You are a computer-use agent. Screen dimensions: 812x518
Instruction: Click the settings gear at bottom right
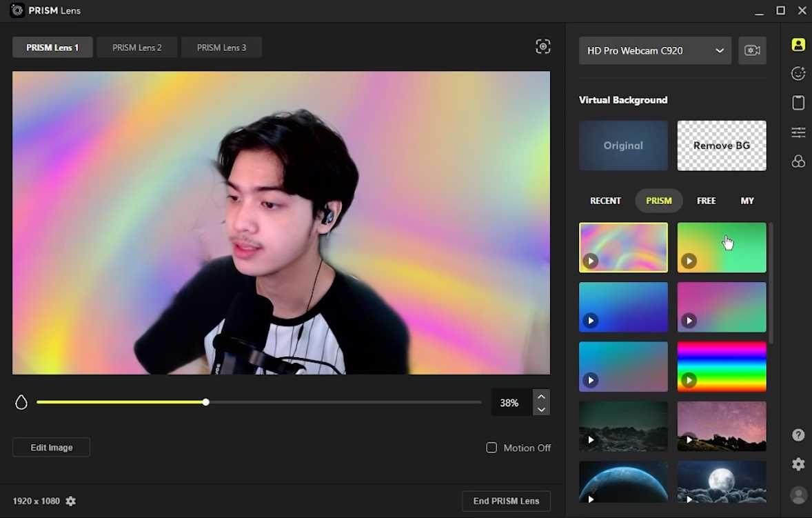(798, 464)
